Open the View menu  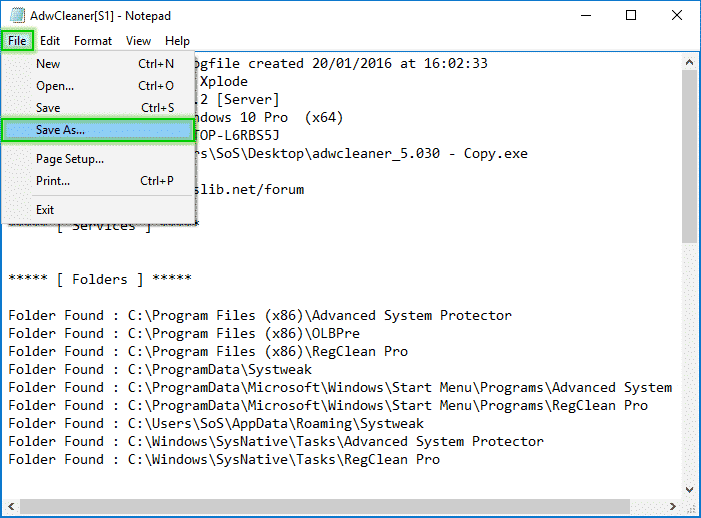[138, 41]
